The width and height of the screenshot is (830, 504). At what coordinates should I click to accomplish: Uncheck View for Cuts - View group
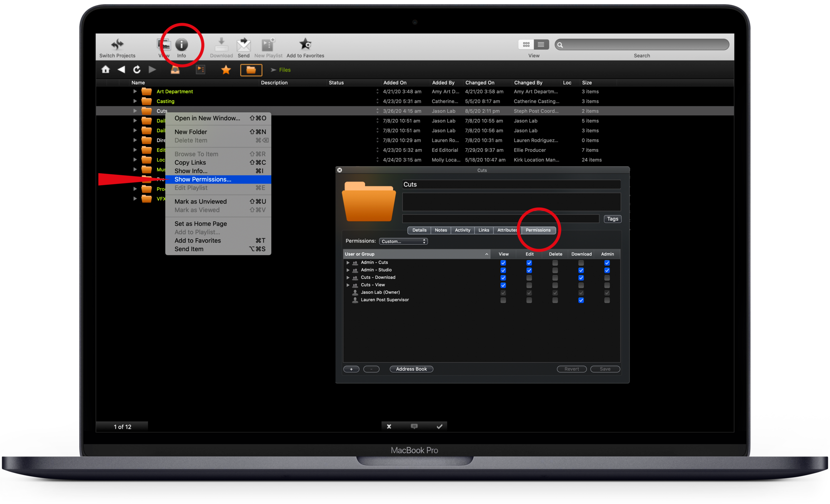(x=503, y=285)
